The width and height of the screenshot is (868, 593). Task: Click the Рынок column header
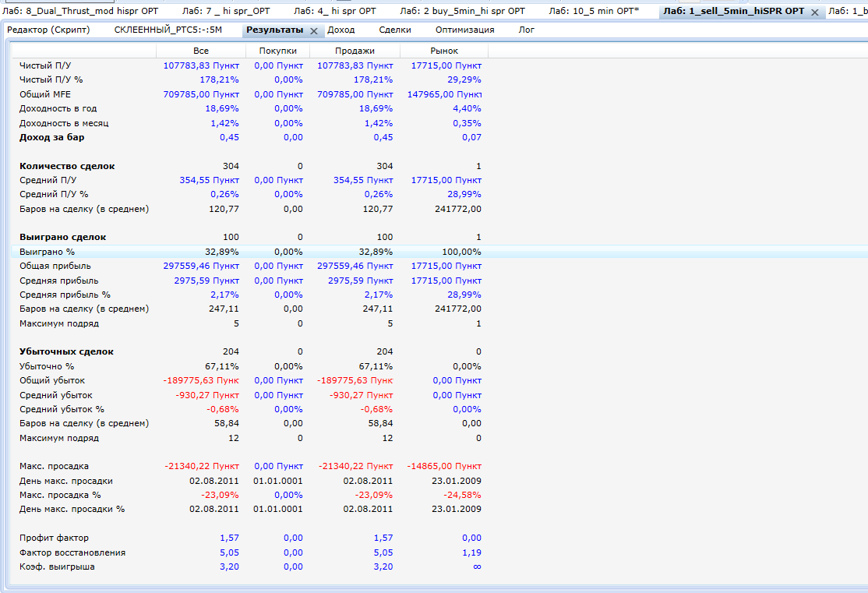pos(444,51)
